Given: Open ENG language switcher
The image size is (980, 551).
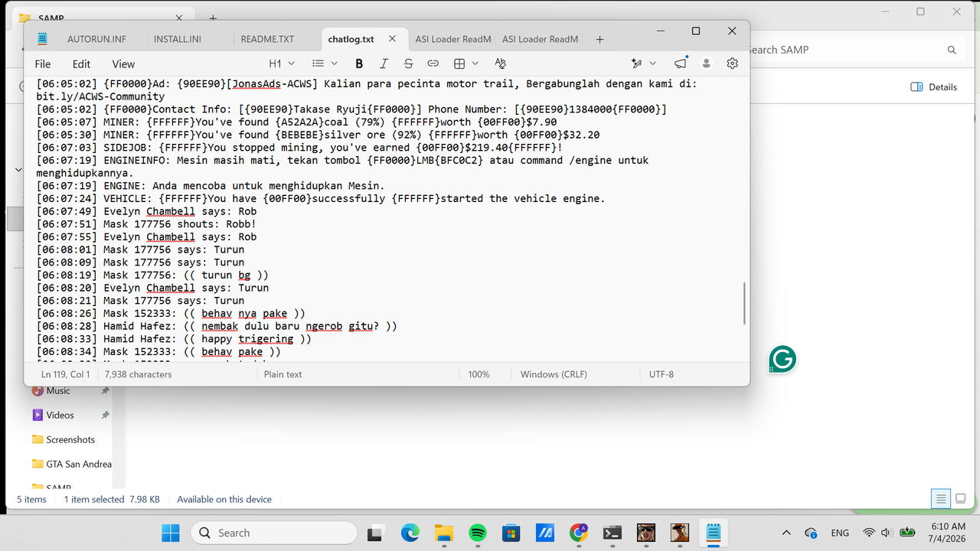Looking at the screenshot, I should coord(840,533).
